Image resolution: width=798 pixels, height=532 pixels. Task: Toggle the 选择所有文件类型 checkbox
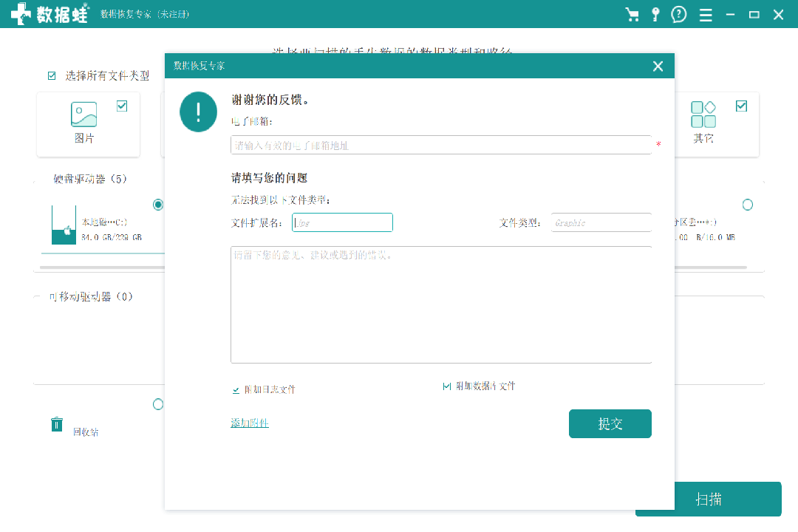coord(52,75)
